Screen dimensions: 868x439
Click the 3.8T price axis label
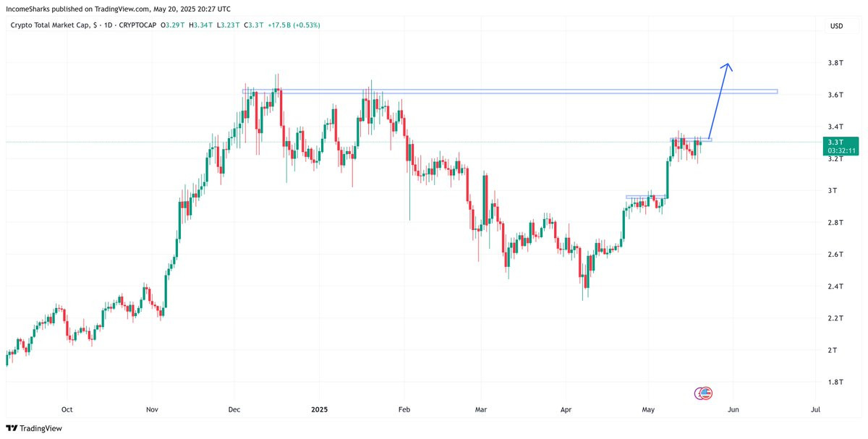836,63
